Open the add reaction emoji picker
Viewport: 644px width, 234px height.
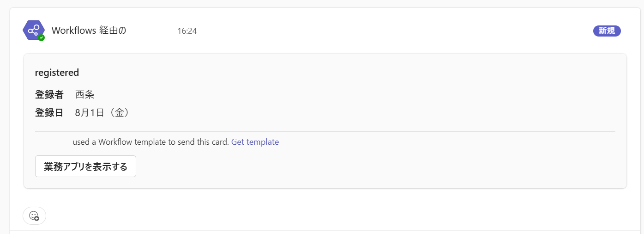pyautogui.click(x=34, y=216)
